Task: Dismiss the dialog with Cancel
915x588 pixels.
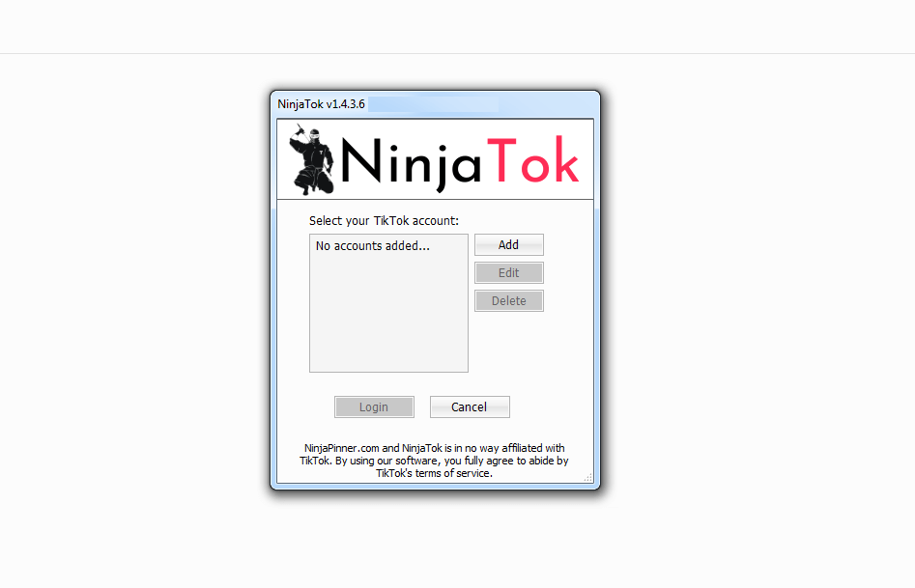Action: click(470, 406)
